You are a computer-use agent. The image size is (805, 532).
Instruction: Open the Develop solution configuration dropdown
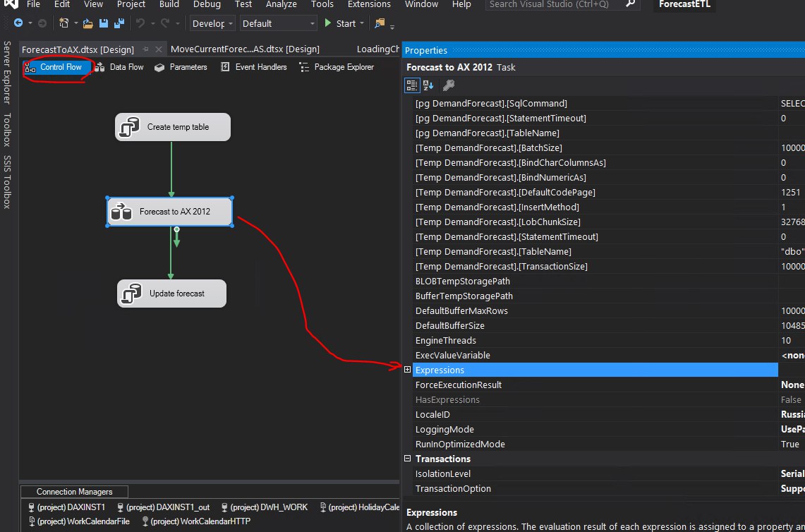(x=212, y=23)
